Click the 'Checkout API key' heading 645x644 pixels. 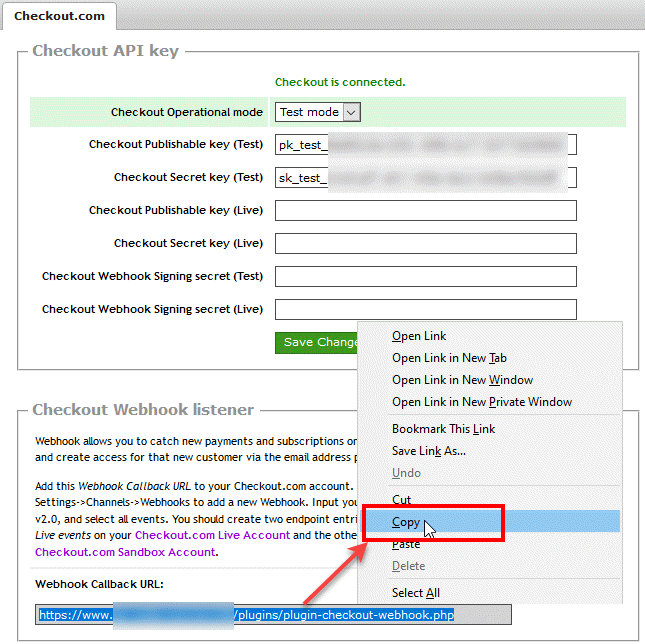point(106,51)
